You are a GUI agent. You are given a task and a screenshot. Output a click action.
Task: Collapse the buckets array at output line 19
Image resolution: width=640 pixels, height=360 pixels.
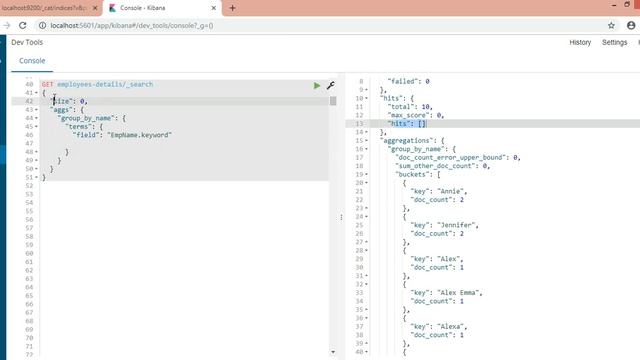tap(366, 174)
